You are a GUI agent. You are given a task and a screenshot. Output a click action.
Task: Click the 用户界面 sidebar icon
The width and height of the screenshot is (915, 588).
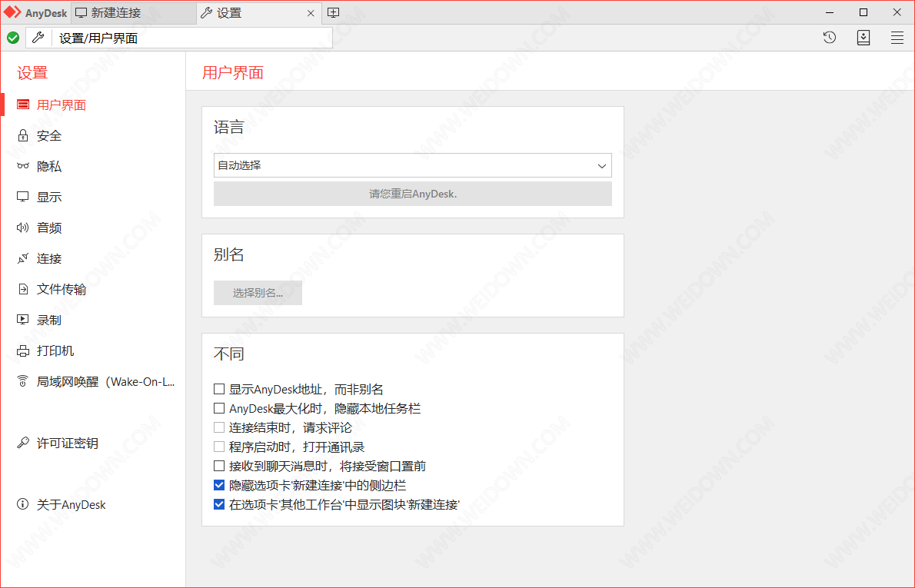[x=23, y=105]
